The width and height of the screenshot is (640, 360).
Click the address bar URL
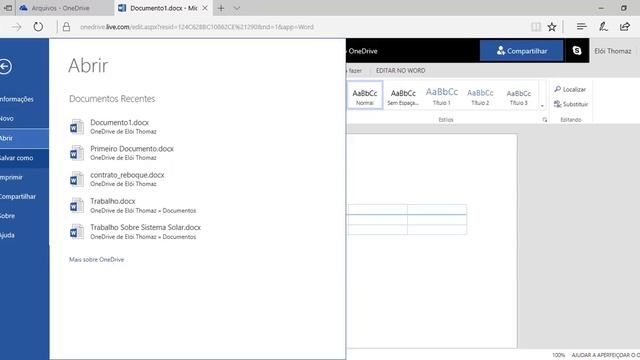(196, 27)
